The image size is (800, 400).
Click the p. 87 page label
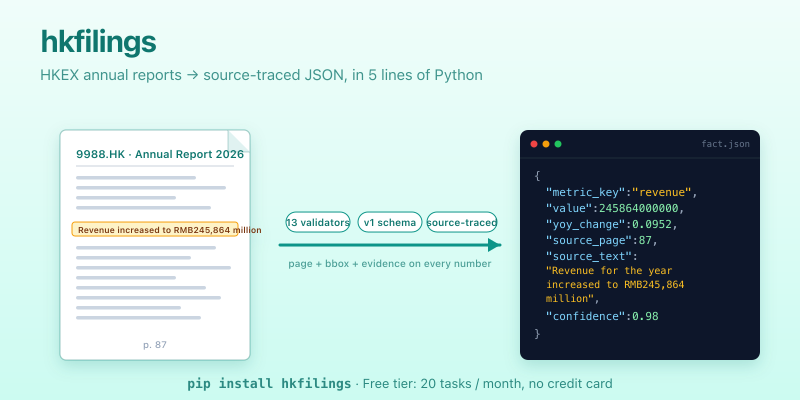coord(155,345)
